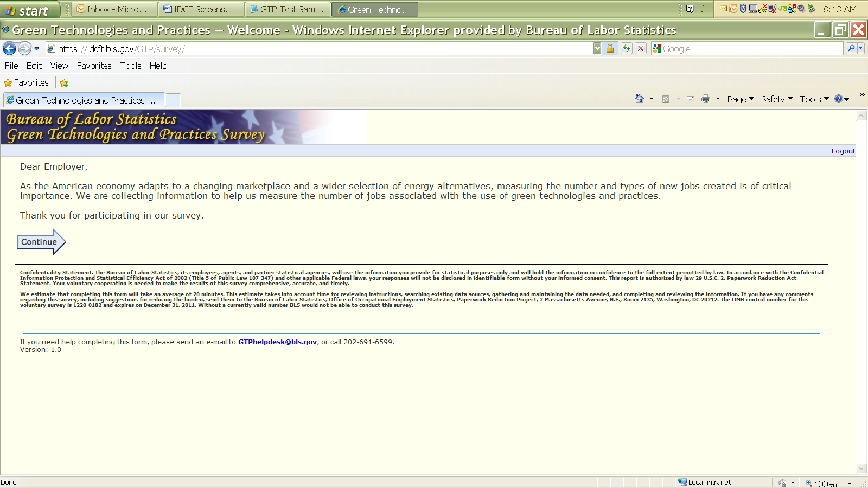Open the View menu
This screenshot has width=868, height=488.
click(59, 66)
